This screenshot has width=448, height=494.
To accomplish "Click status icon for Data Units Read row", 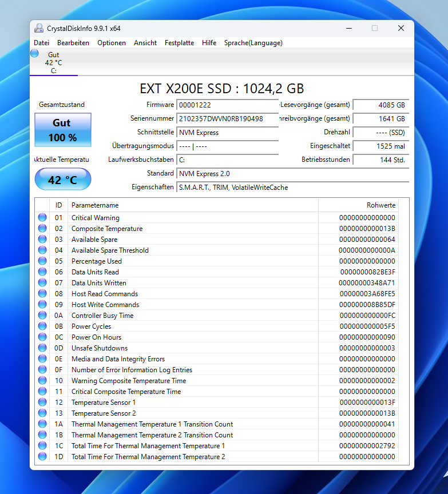I will 42,272.
